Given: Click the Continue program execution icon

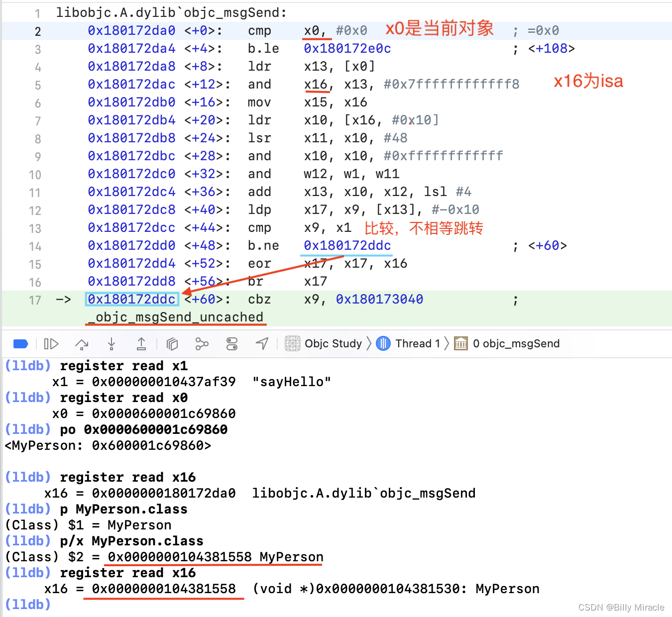Looking at the screenshot, I should coord(51,344).
